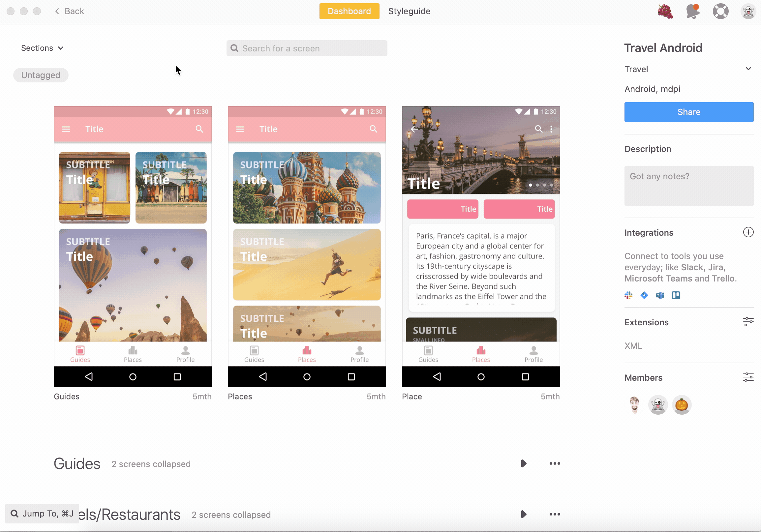Viewport: 761px width, 532px height.
Task: Click the hamburger menu icon on Guides screen
Action: [x=67, y=128]
